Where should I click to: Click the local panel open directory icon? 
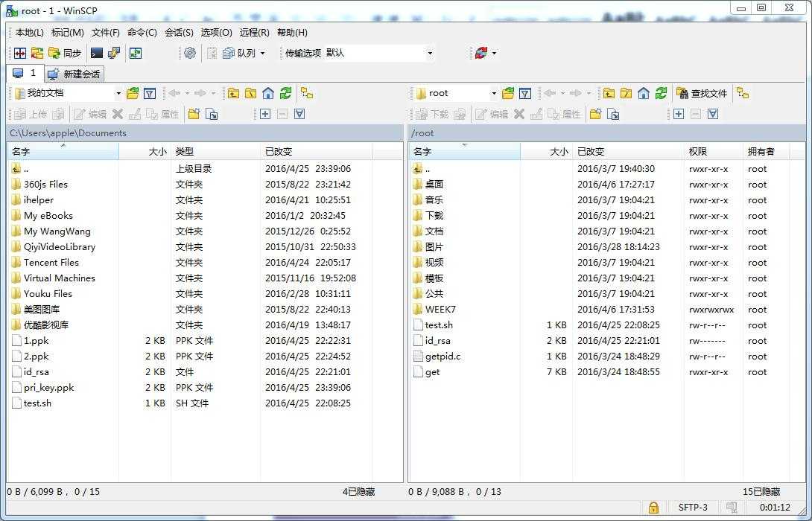click(x=133, y=94)
